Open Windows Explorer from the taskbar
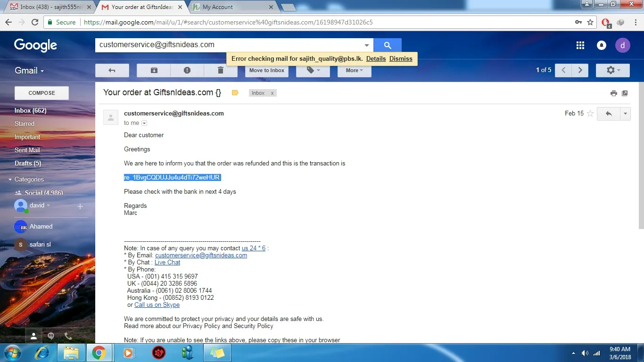 71,353
